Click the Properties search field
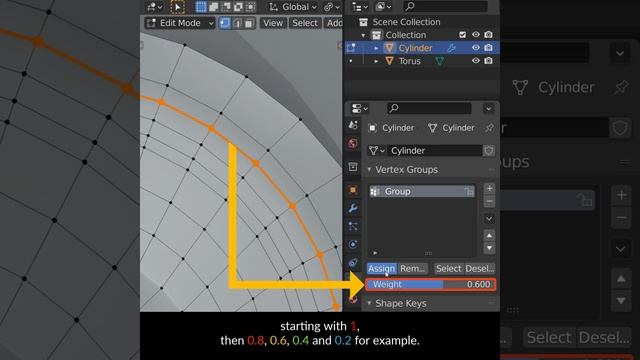Screen dimensions: 640x360 [x=429, y=109]
